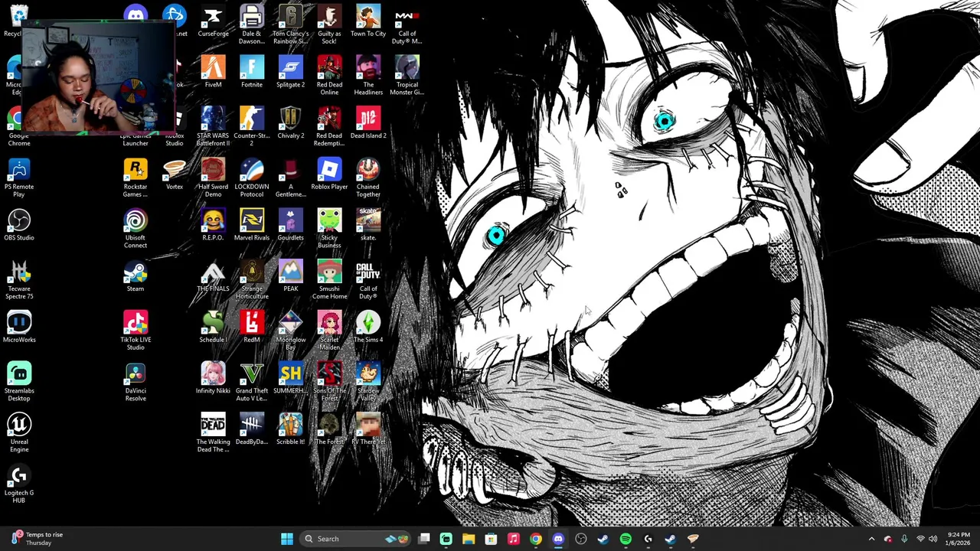Select the Ubisoft Connect icon
The height and width of the screenshot is (551, 980).
pos(136,229)
